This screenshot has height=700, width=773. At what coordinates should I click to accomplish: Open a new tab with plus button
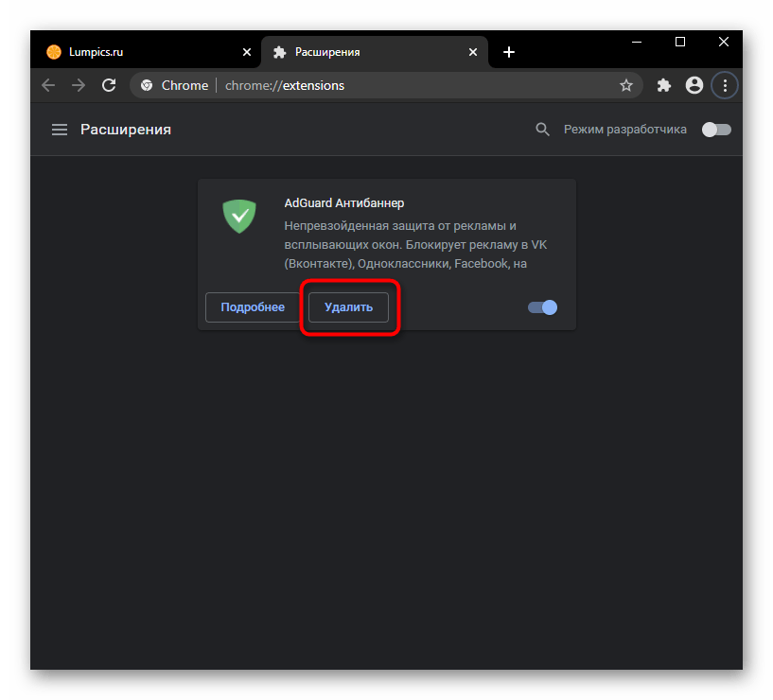[509, 52]
